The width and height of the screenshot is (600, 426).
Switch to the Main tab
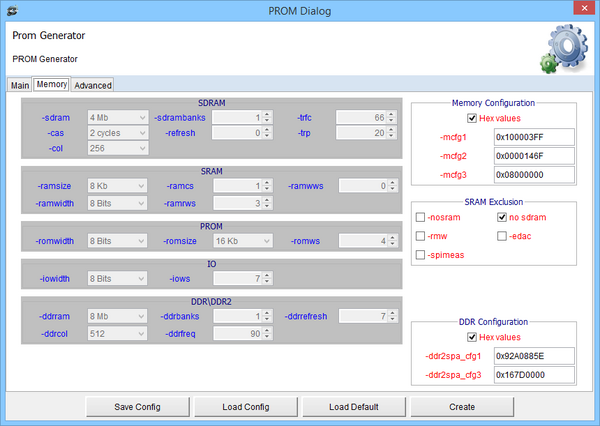(20, 85)
